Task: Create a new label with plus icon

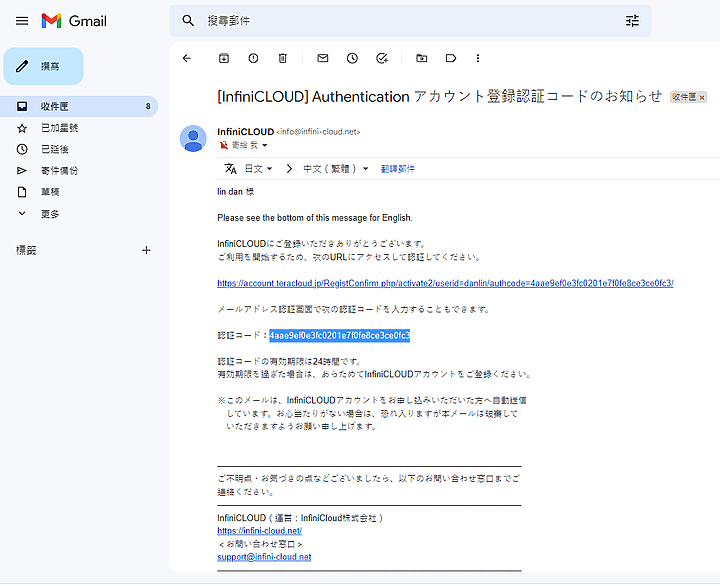Action: click(x=146, y=250)
